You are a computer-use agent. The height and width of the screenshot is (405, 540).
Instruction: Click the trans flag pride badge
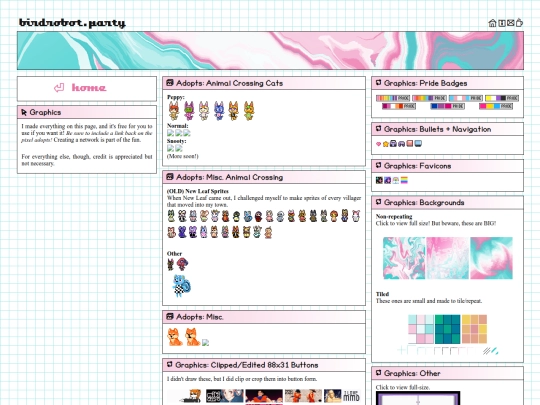[x=466, y=98]
